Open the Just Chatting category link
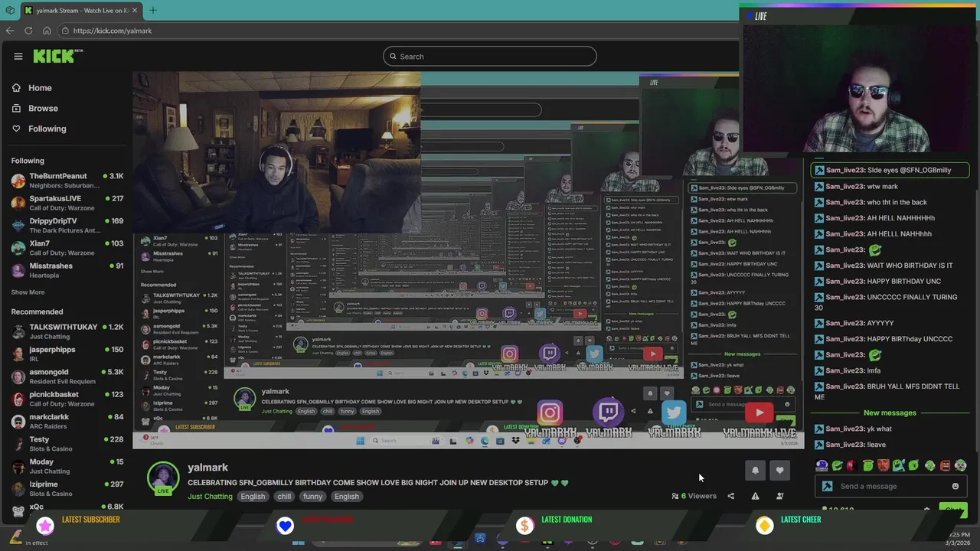The image size is (980, 551). pyautogui.click(x=210, y=496)
